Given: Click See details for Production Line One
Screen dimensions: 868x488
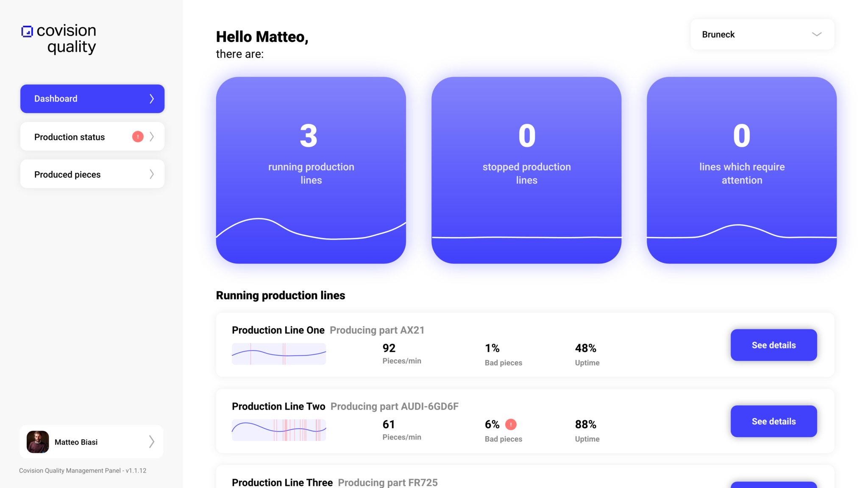Looking at the screenshot, I should [x=773, y=345].
